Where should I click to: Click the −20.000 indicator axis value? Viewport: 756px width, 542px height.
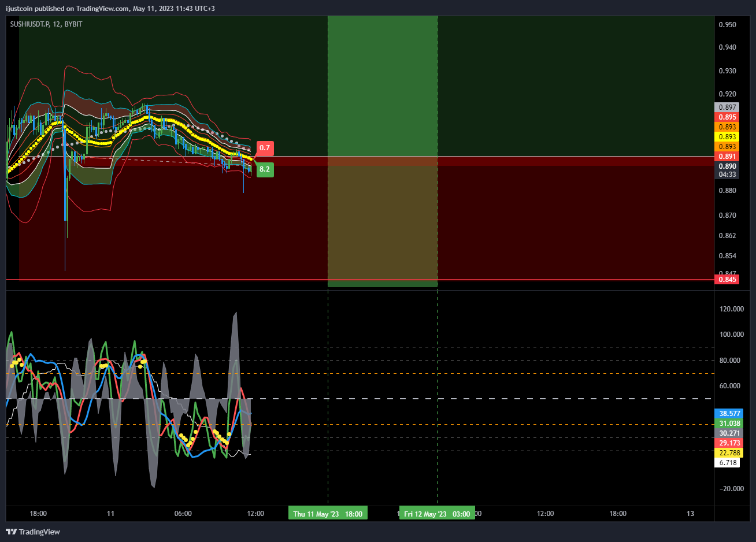(x=731, y=489)
